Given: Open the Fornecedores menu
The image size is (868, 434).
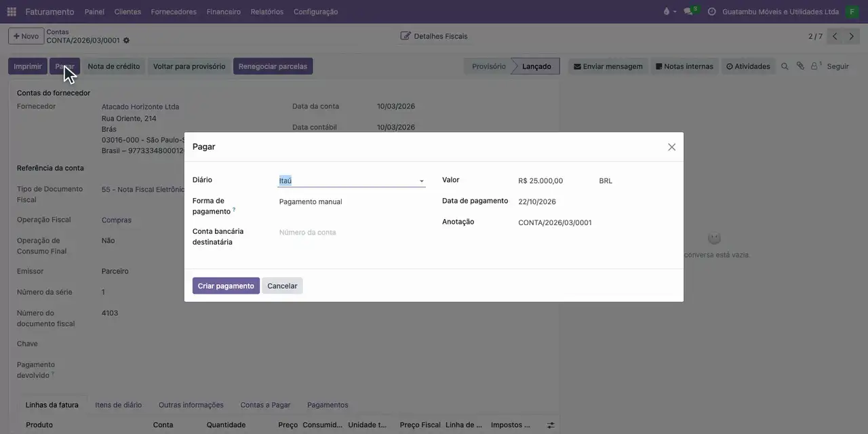Looking at the screenshot, I should tap(174, 12).
